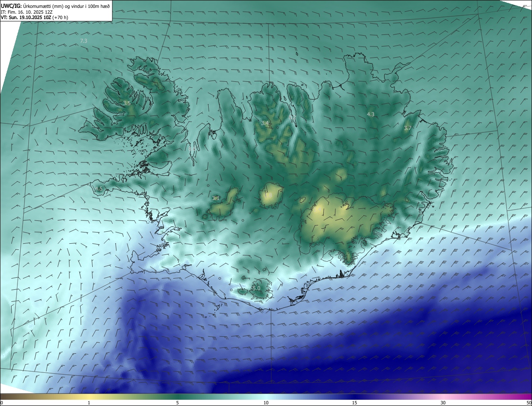The image size is (532, 406).
Task: Click the 3.7 value label on the map
Action: (x=408, y=128)
